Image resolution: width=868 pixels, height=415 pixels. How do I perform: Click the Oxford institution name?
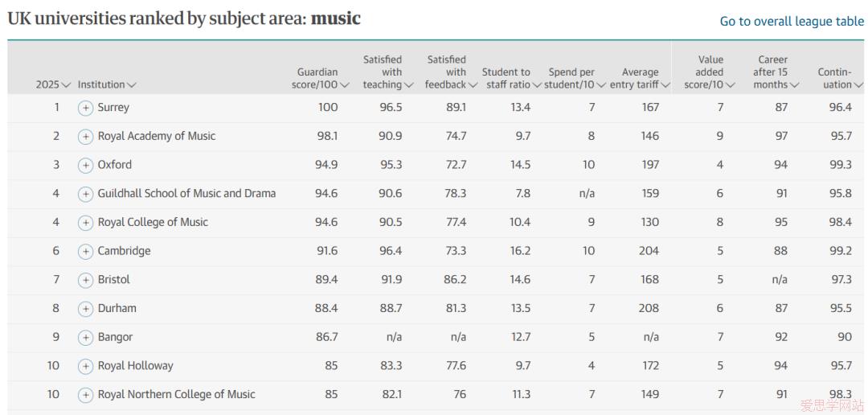tap(115, 165)
